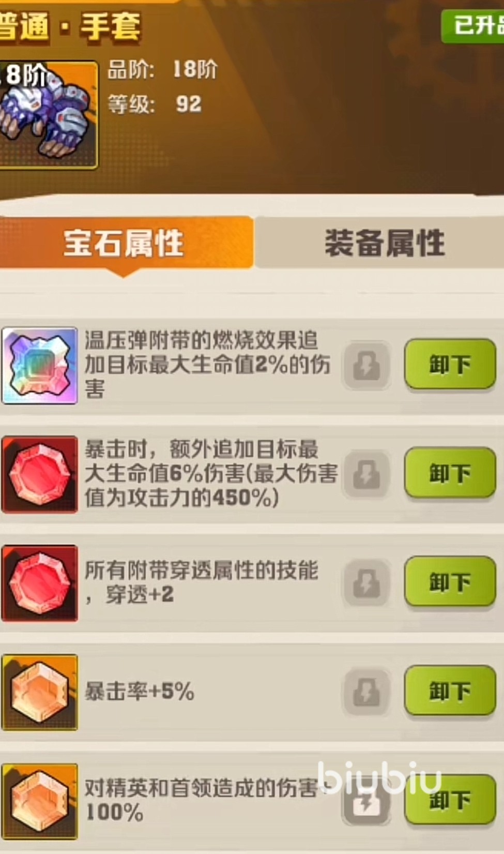Select the red gem with crit damage effect

(x=39, y=474)
